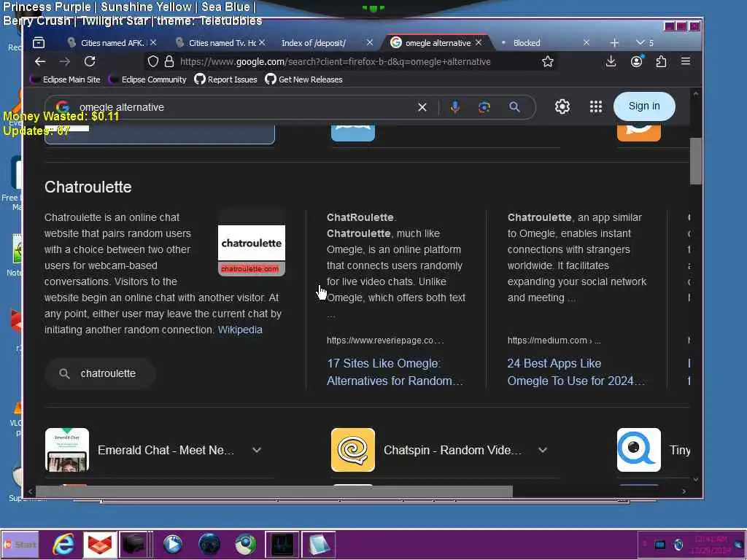Reload the current page
This screenshot has width=747, height=560.
(x=90, y=61)
